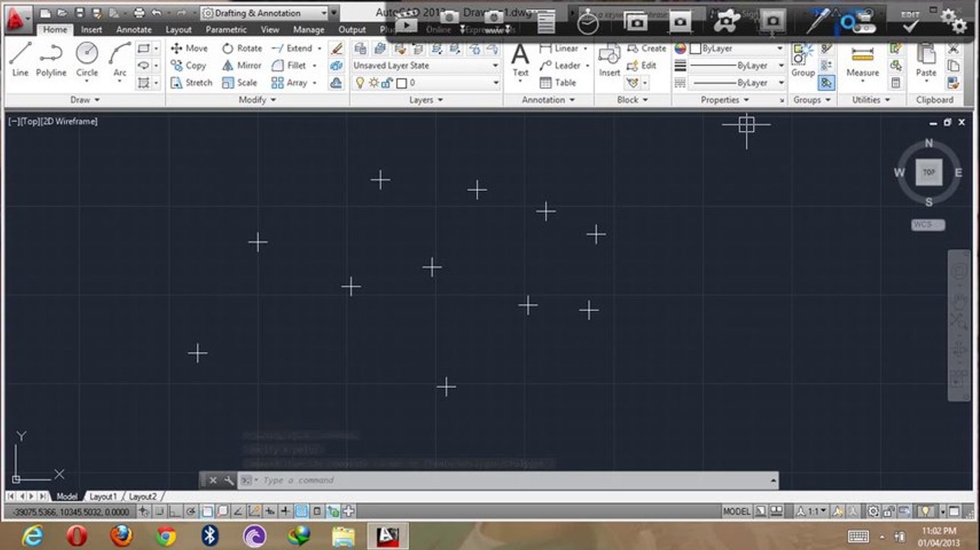Toggle Object Snap in status bar
Screen dimensions: 980x550
pyautogui.click(x=207, y=511)
